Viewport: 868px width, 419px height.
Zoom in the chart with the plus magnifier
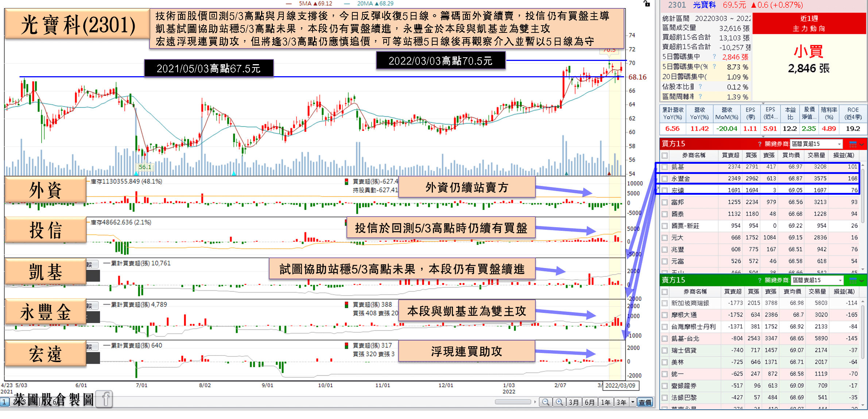[559, 402]
